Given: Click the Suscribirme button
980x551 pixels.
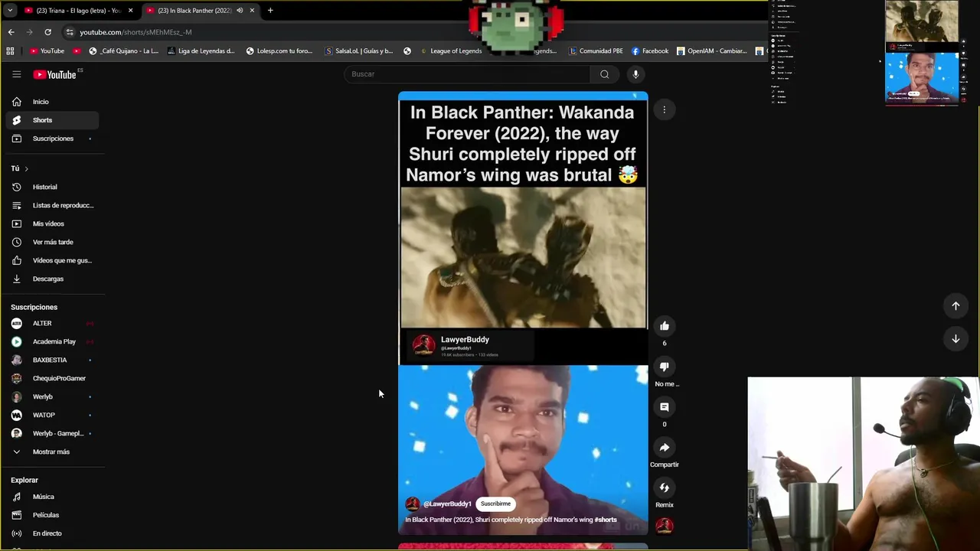Looking at the screenshot, I should (x=495, y=504).
